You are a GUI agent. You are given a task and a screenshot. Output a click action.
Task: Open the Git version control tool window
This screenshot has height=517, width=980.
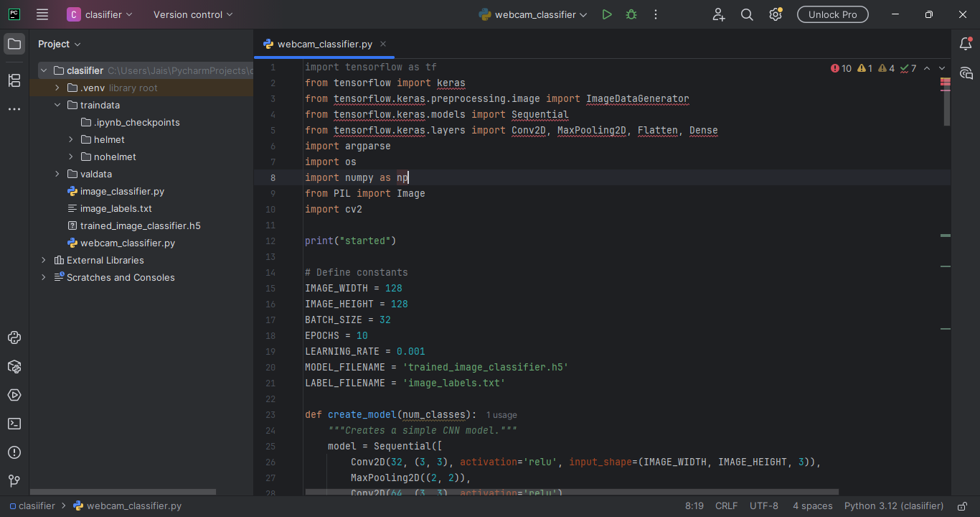[x=14, y=481]
